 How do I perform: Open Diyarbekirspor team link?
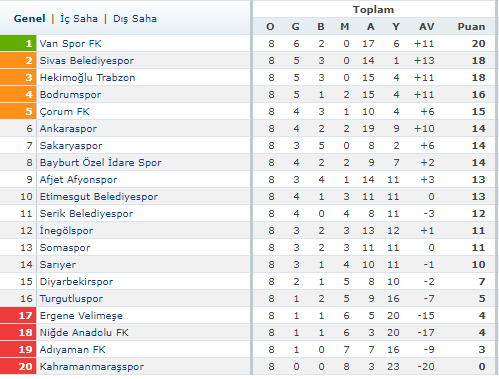coord(76,281)
